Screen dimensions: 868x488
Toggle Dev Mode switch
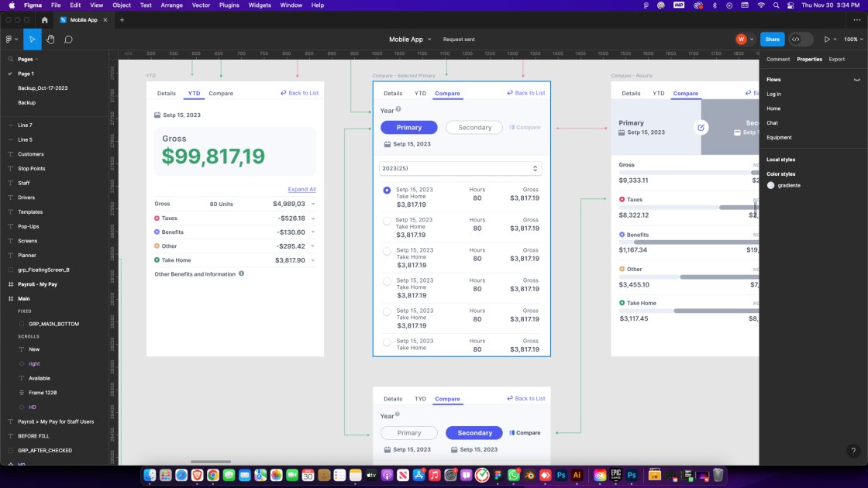pos(801,40)
